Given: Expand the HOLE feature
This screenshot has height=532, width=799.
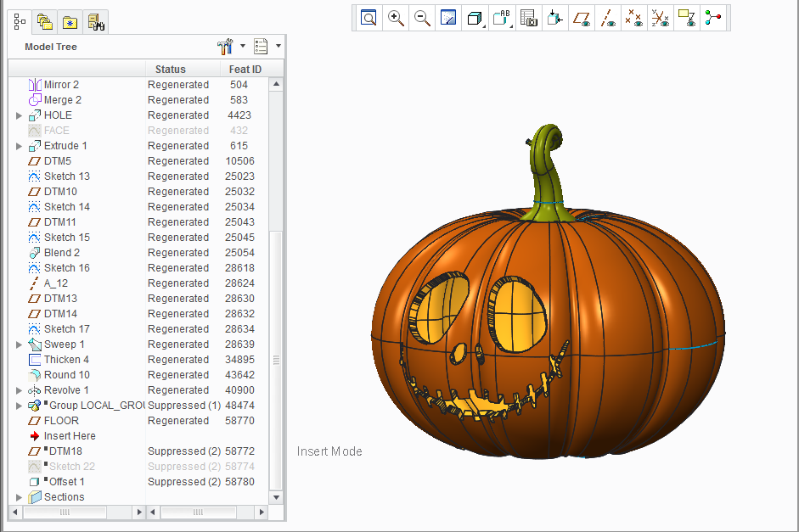Looking at the screenshot, I should pos(19,115).
